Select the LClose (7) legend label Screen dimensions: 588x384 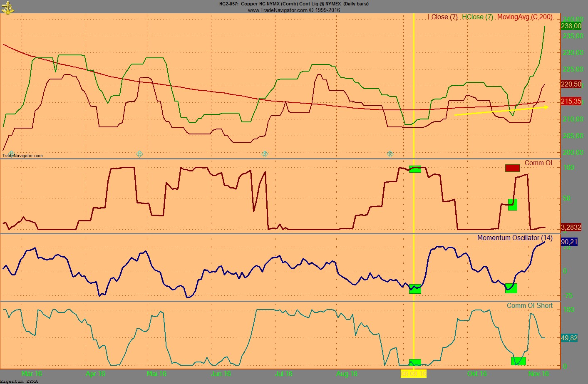pyautogui.click(x=442, y=17)
